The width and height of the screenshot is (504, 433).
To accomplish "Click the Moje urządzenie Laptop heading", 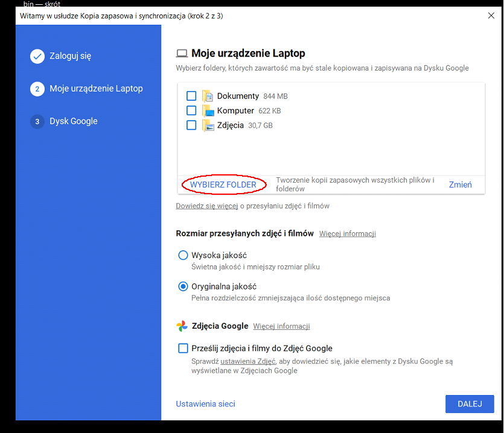I will (x=248, y=53).
